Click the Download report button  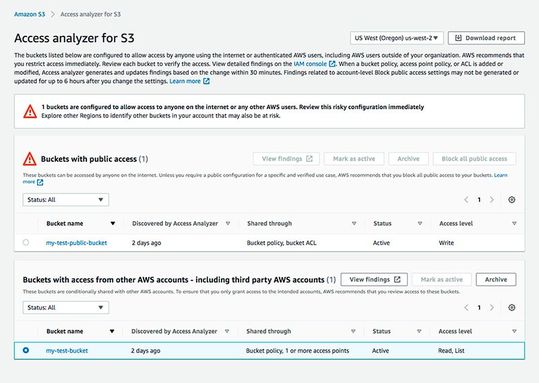tap(486, 38)
